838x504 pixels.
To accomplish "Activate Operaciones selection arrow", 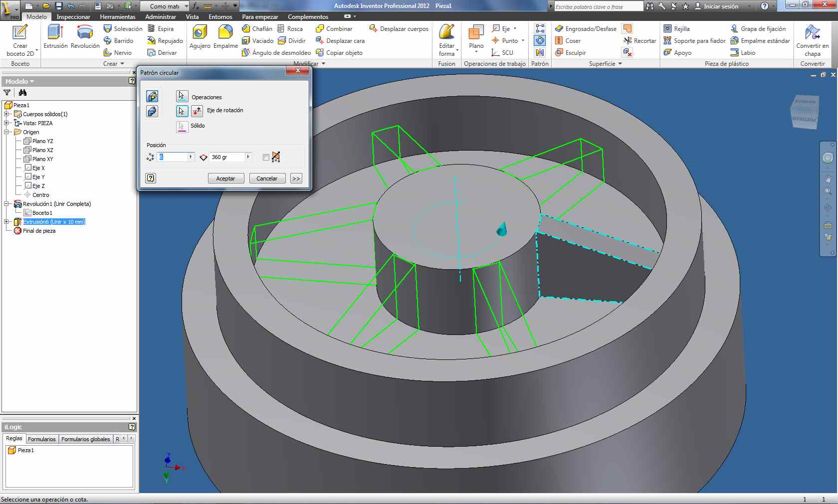I will point(182,96).
